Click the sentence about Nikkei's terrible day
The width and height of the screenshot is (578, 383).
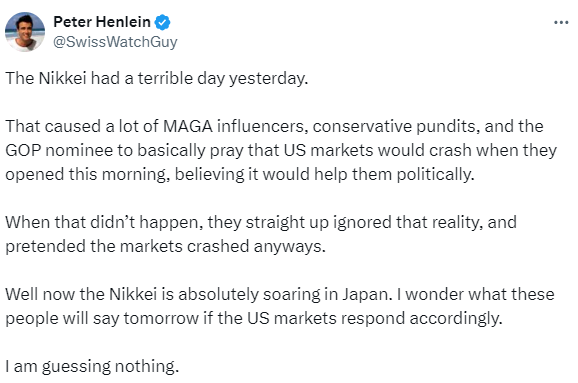pos(157,79)
